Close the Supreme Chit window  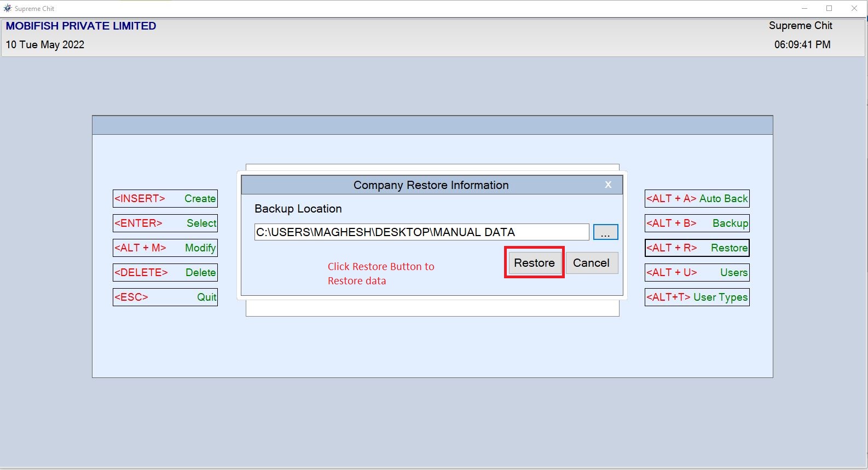854,8
